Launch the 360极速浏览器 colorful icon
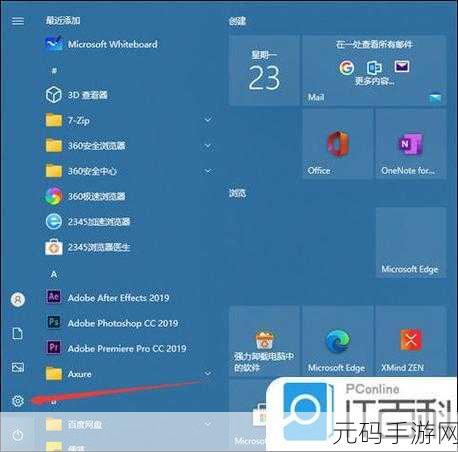This screenshot has width=458, height=452. click(x=54, y=196)
